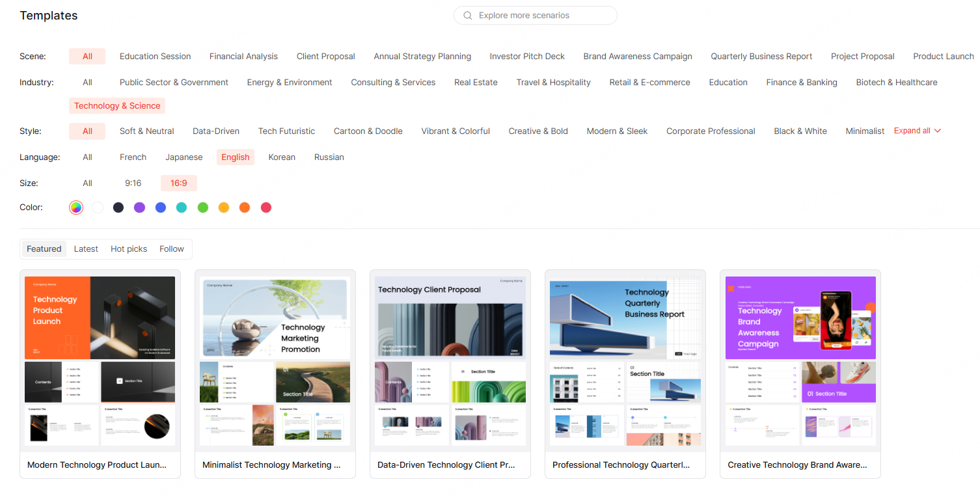Open the Hot picks tab

[x=129, y=249]
